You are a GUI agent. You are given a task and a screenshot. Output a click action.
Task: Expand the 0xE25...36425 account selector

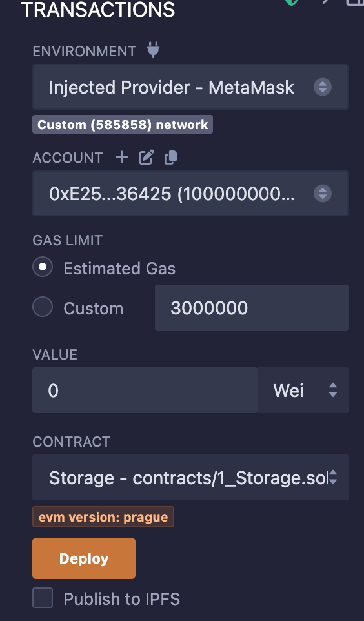pos(190,193)
